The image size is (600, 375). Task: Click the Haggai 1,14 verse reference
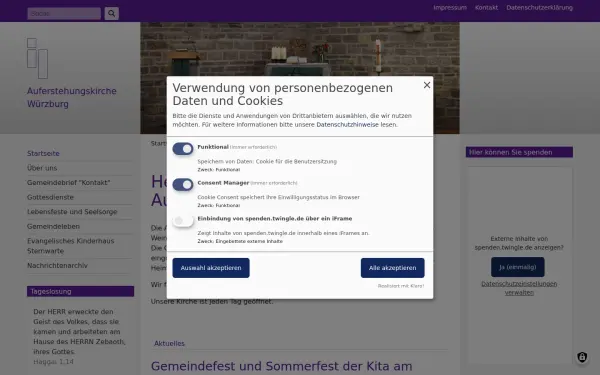pos(53,362)
